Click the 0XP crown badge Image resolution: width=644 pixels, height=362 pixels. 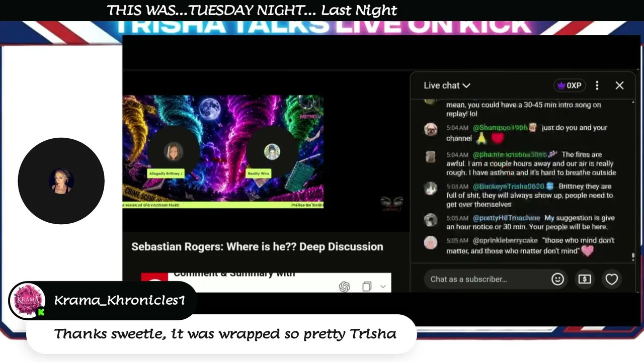pos(569,85)
